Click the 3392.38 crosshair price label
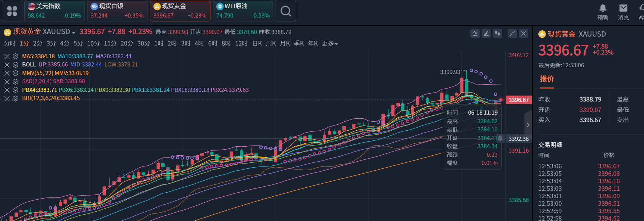The image size is (644, 221). click(518, 138)
